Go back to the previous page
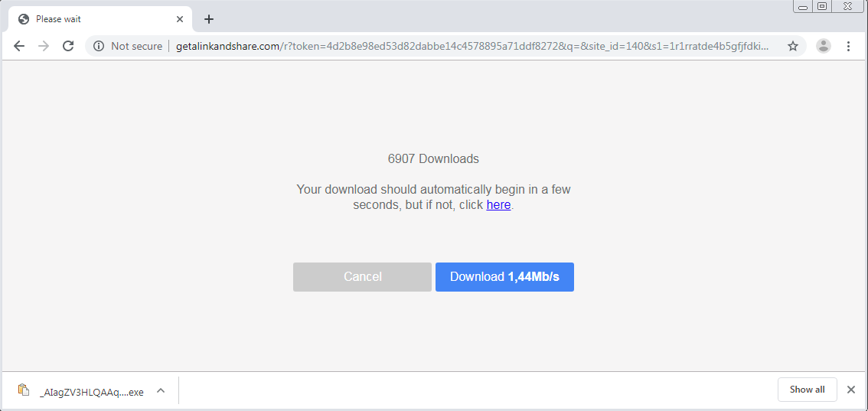The image size is (868, 411). 19,46
